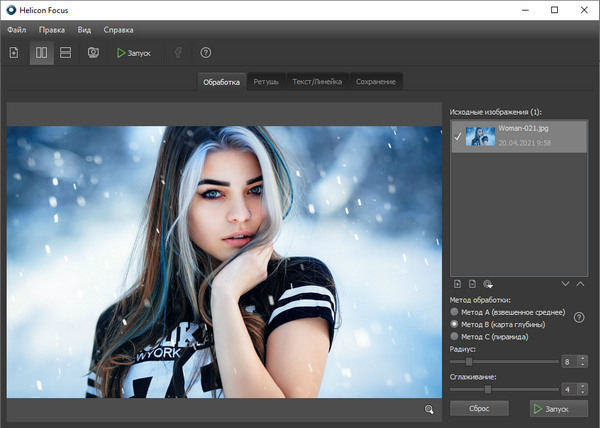
Task: Move selection up with the up chevron
Action: (580, 285)
